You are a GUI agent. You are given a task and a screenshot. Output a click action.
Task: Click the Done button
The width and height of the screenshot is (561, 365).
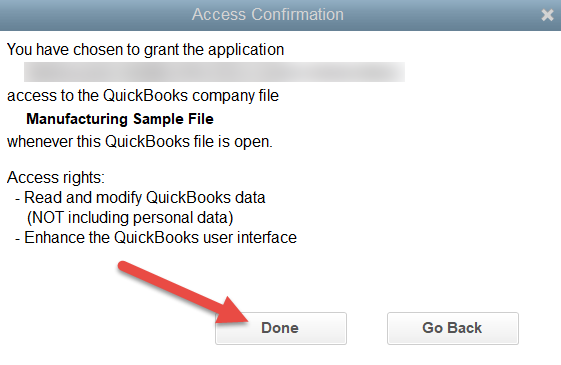pyautogui.click(x=281, y=328)
